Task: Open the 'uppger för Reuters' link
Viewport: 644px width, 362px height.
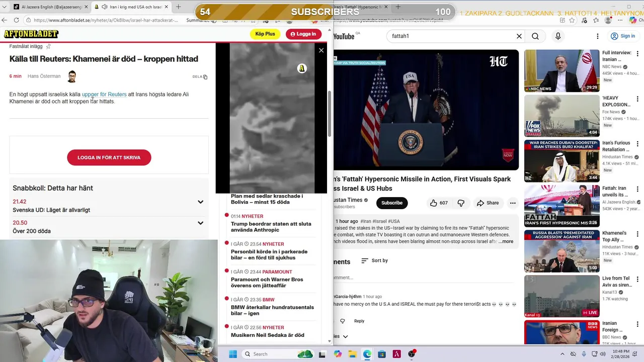Action: tap(104, 95)
